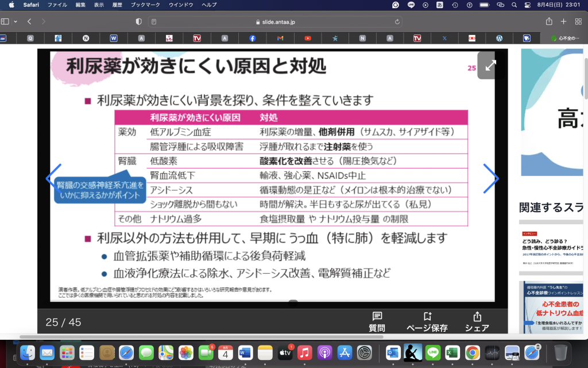Screen dimensions: 588x368
Task: Reload the page in address bar
Action: [x=397, y=22]
